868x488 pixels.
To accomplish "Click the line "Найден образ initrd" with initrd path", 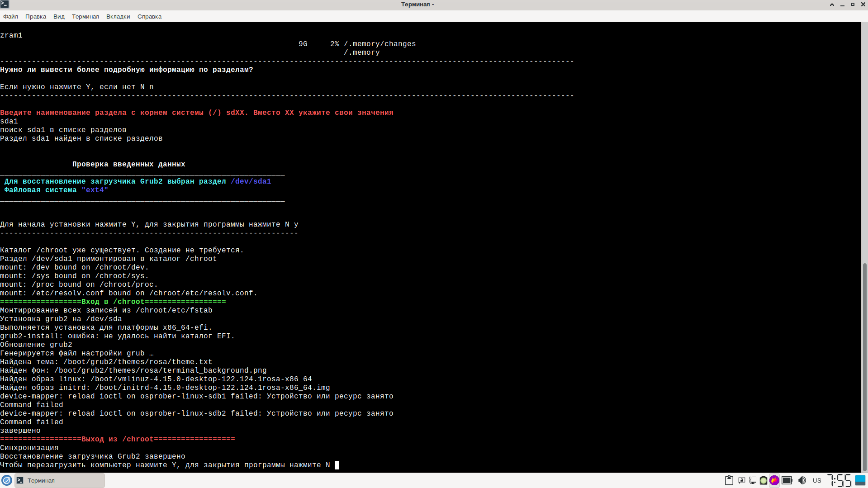I will coord(165,388).
